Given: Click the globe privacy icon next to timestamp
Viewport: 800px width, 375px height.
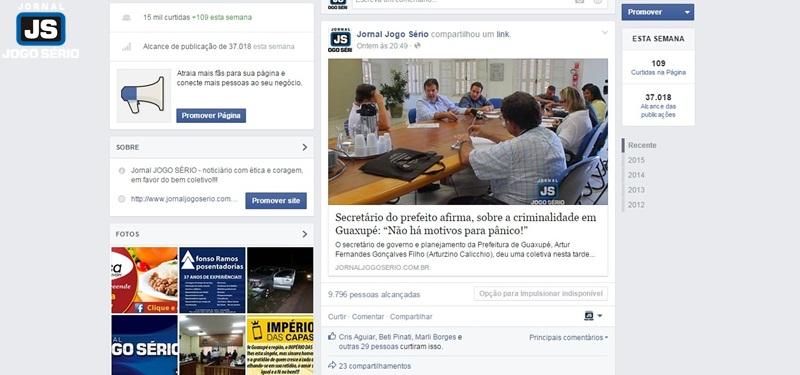Looking at the screenshot, I should pyautogui.click(x=417, y=46).
